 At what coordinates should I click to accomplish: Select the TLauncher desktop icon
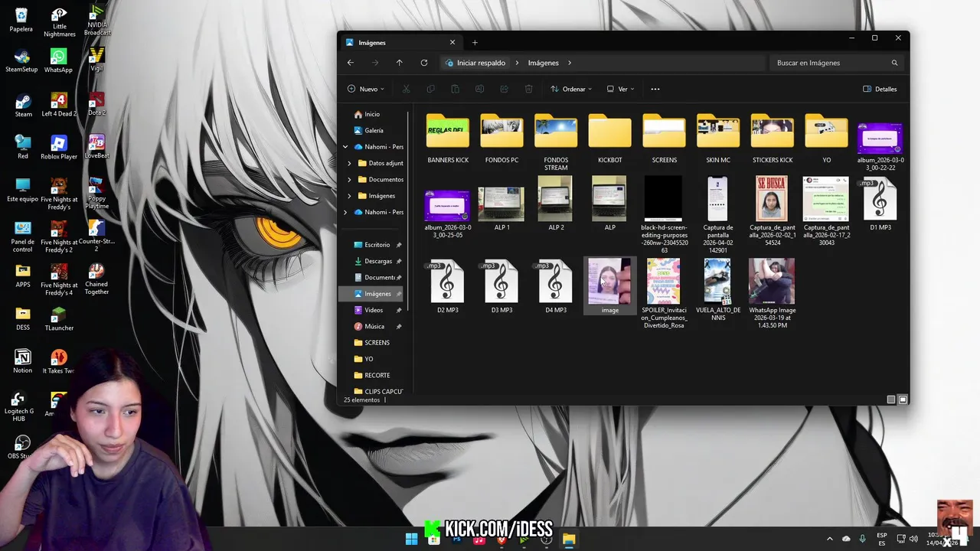point(59,319)
